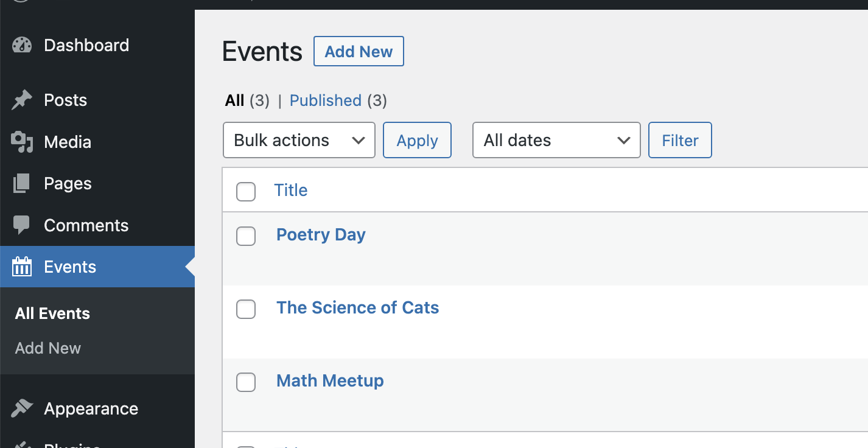Click the Appearance paintbrush icon
Screen dimensions: 868x448
[x=22, y=408]
